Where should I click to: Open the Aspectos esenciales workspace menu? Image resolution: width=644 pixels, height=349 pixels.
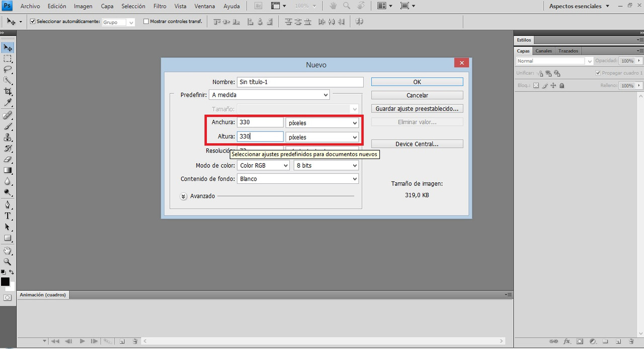click(579, 6)
